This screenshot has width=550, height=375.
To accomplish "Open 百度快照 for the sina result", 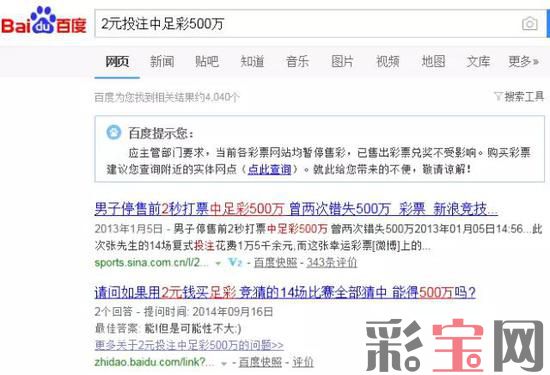I will [x=275, y=263].
